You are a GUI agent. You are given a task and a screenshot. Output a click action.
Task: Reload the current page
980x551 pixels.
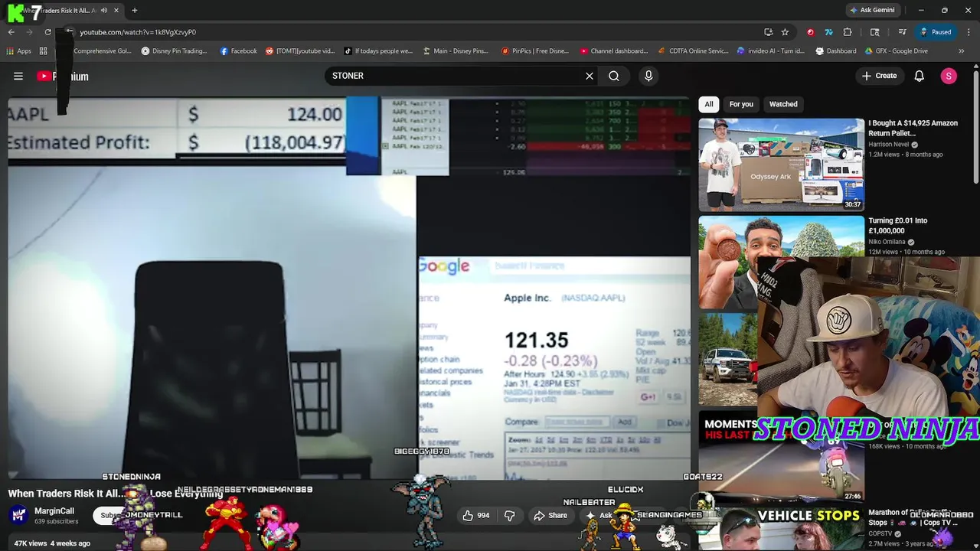pos(47,32)
